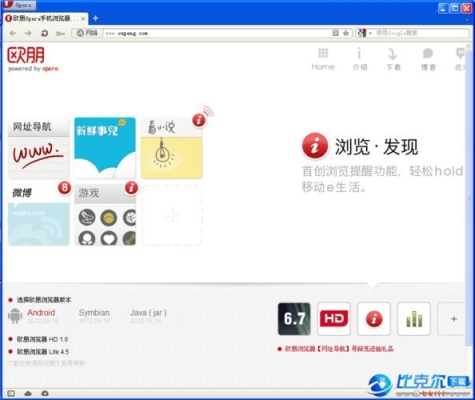
Task: Click the notification badge with number 8
Action: coord(64,188)
